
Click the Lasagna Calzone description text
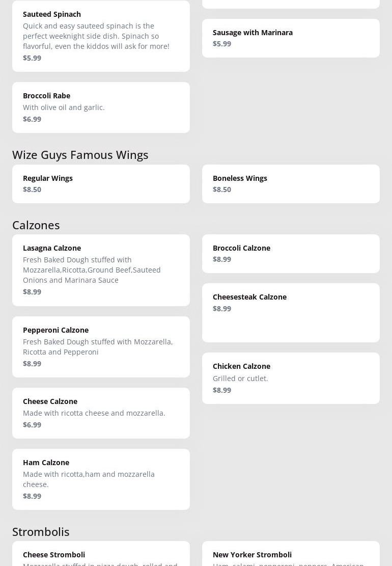click(92, 270)
